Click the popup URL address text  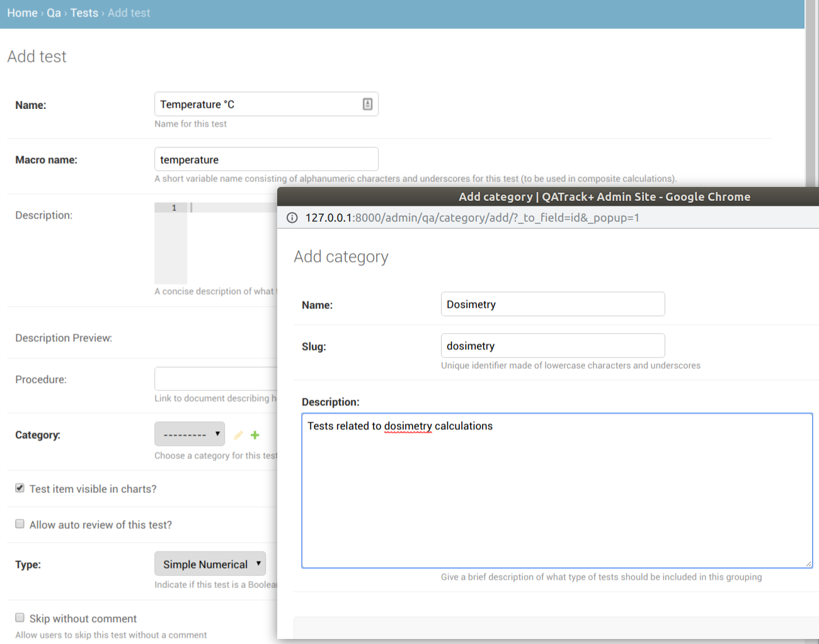pos(472,218)
